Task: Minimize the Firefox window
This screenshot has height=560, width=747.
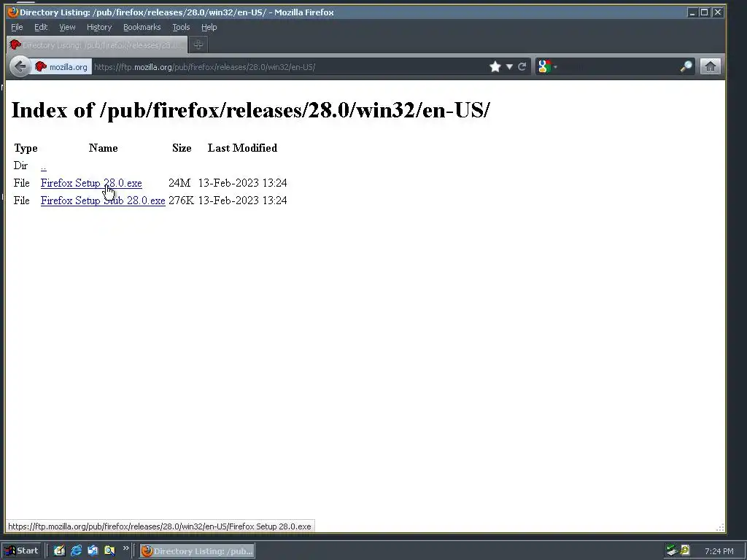Action: [x=692, y=12]
